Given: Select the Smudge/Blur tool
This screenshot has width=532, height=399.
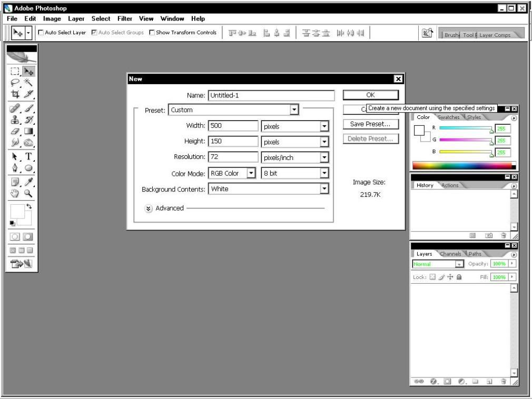Looking at the screenshot, I should 15,142.
